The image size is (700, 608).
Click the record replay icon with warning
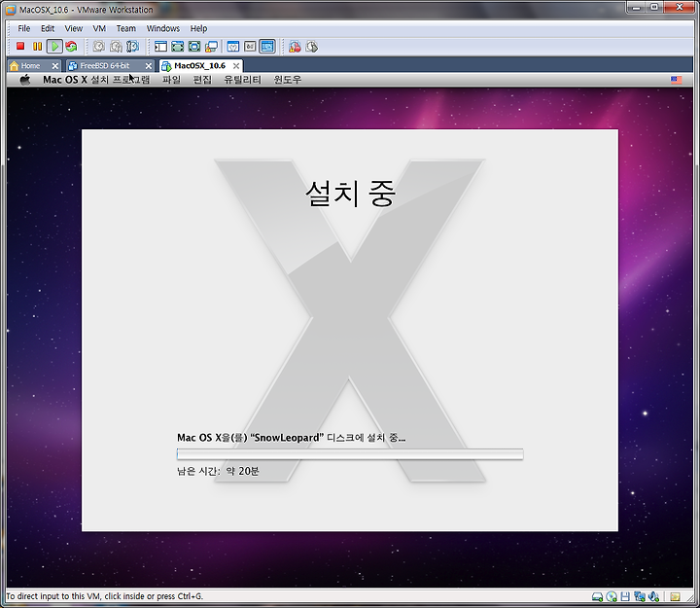295,47
